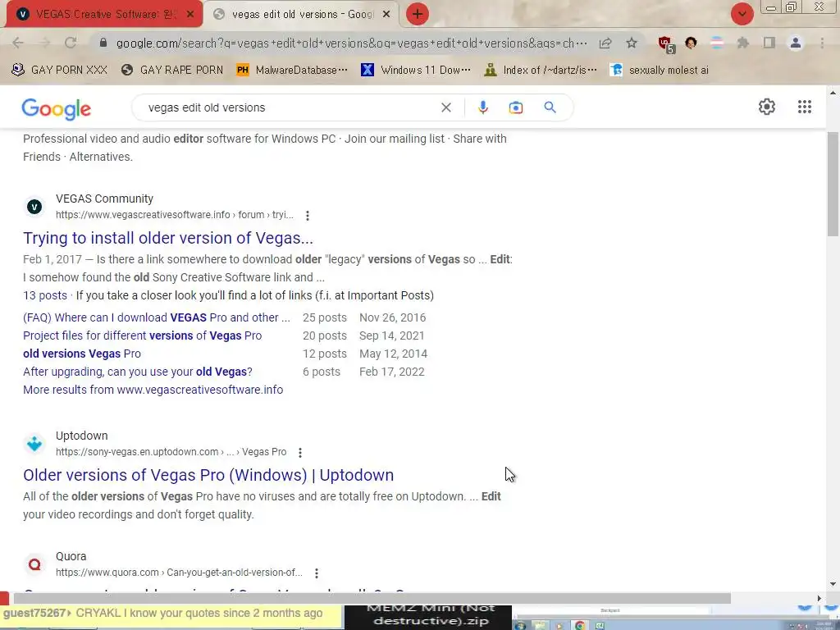The image size is (840, 630).
Task: Click the share page icon in address bar
Action: click(605, 43)
